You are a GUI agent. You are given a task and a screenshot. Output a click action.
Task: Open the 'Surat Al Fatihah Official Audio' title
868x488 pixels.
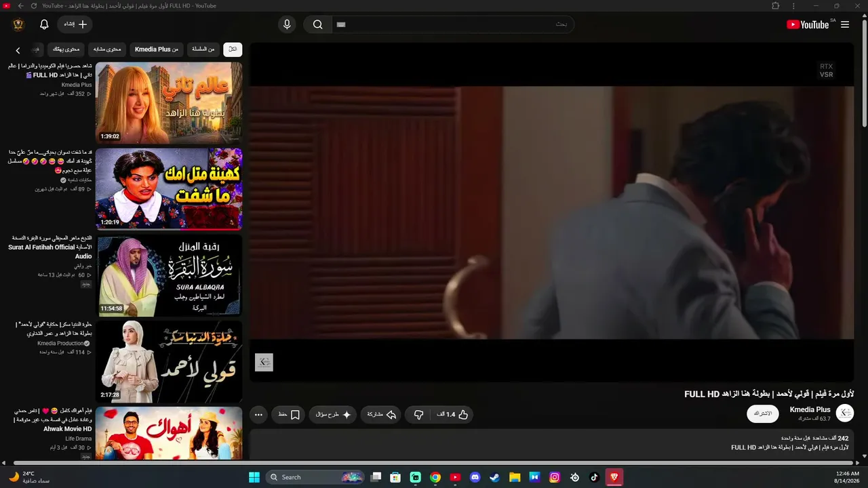(50, 247)
